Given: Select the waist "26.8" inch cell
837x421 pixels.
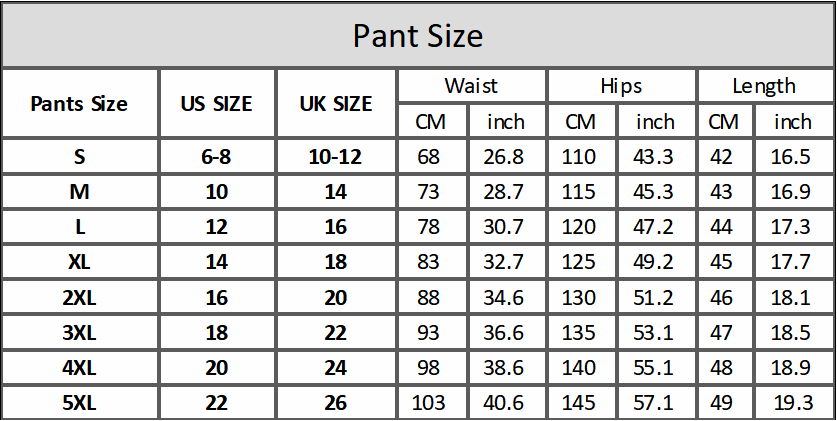Looking at the screenshot, I should [x=505, y=157].
